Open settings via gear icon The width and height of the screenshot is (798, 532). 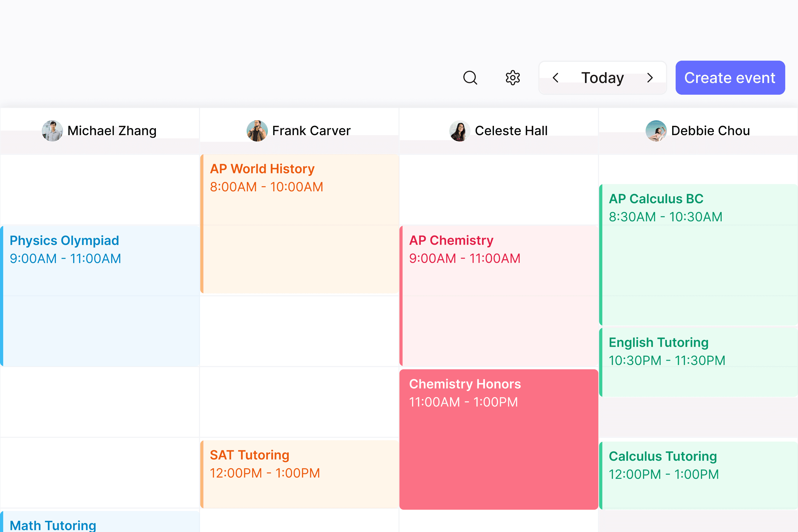click(512, 78)
